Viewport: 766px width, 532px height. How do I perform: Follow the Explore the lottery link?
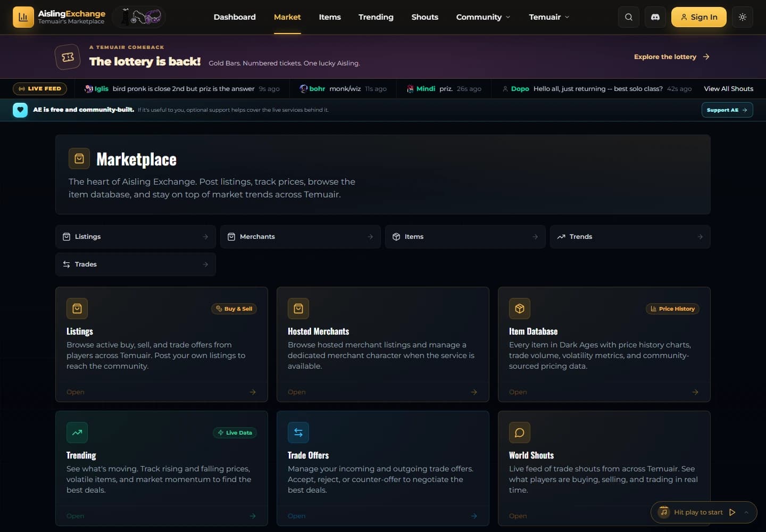tap(671, 57)
